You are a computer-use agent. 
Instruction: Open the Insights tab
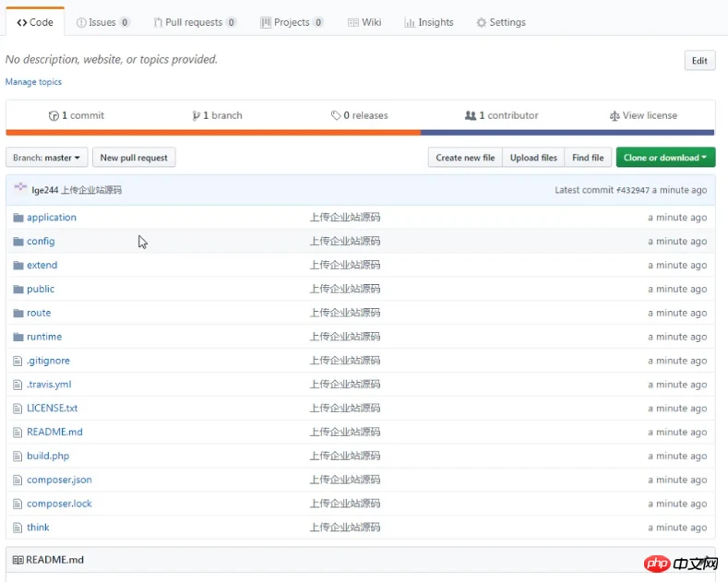click(x=429, y=22)
